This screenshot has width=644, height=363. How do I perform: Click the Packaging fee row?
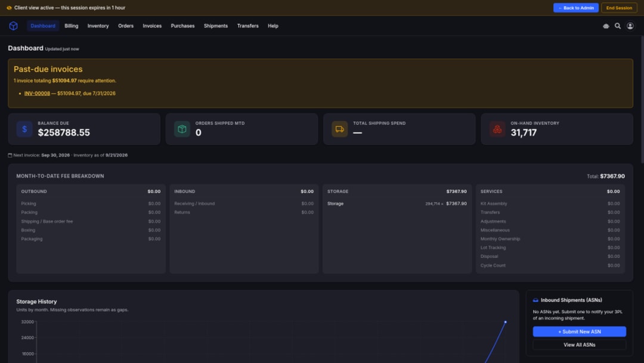click(91, 239)
